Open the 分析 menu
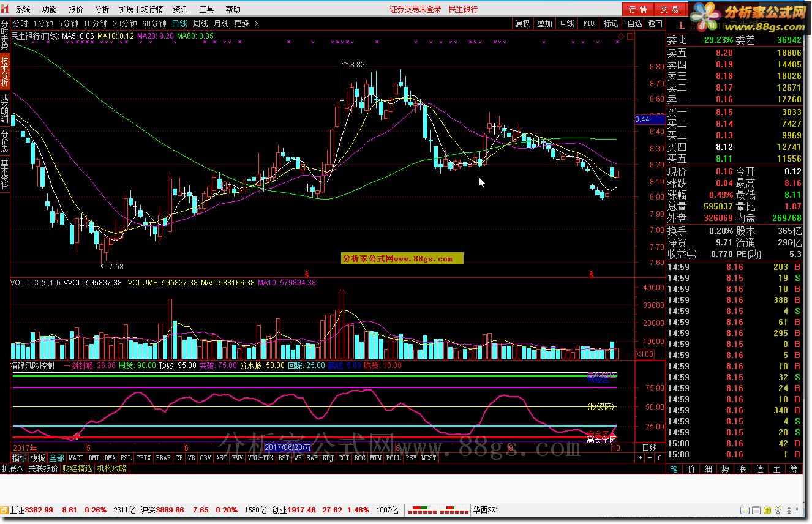 tap(102, 9)
